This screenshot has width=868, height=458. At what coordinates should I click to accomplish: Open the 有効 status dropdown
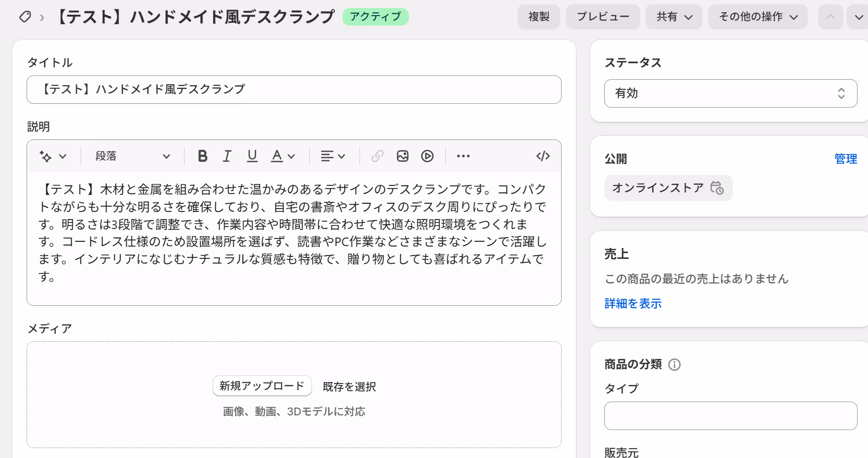[730, 93]
